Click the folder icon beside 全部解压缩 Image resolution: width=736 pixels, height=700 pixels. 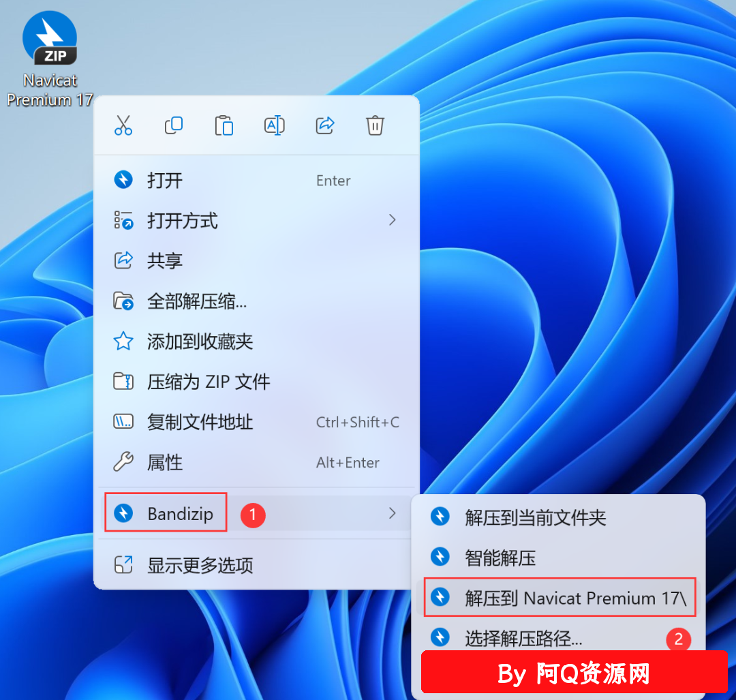[123, 301]
